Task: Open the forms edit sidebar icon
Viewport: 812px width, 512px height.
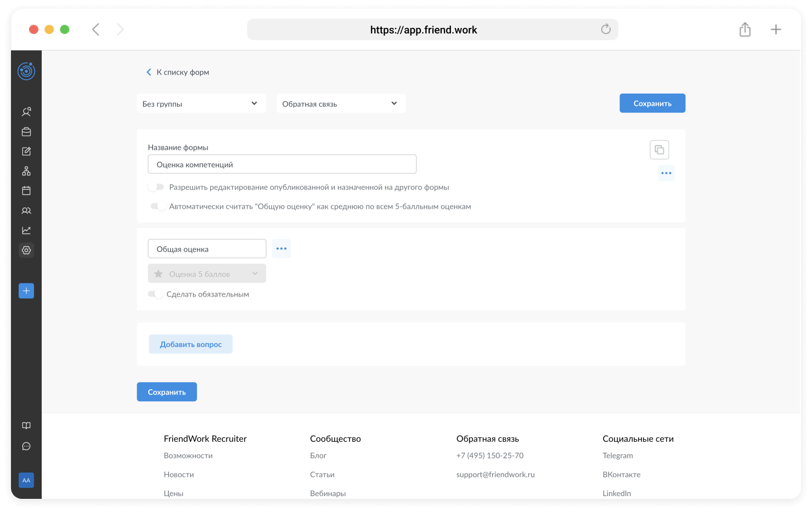Action: click(26, 151)
